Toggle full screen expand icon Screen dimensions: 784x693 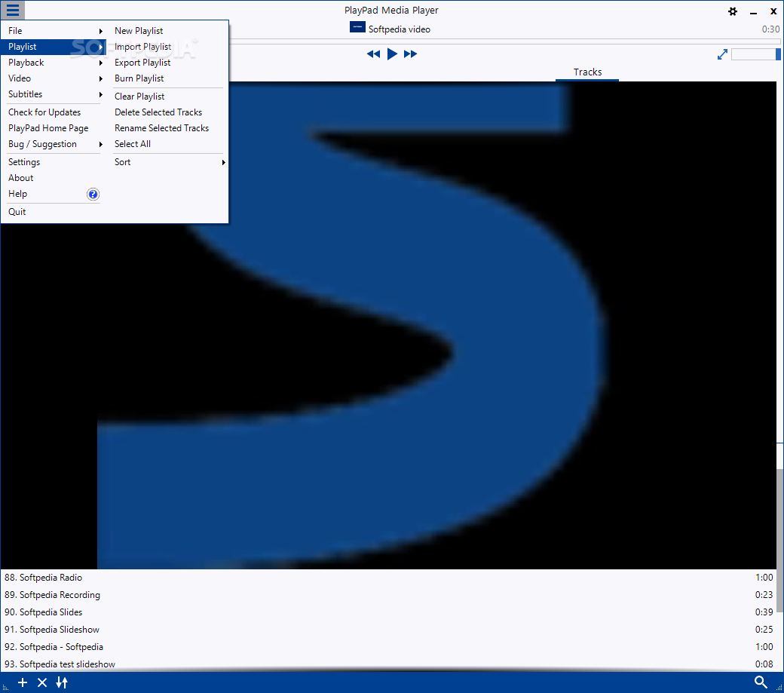pyautogui.click(x=722, y=54)
